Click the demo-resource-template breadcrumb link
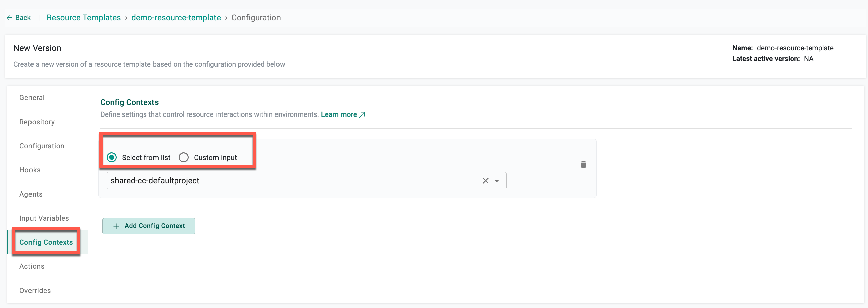 (x=176, y=18)
